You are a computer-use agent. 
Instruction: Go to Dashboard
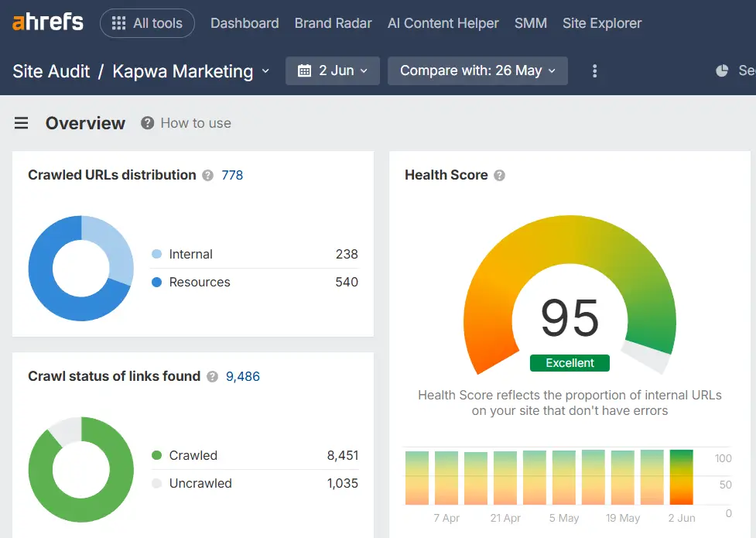click(x=245, y=23)
